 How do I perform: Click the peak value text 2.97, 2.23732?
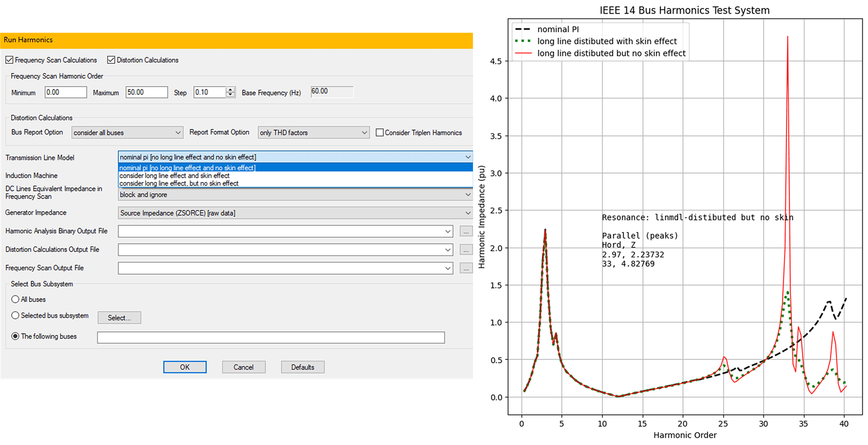633,255
